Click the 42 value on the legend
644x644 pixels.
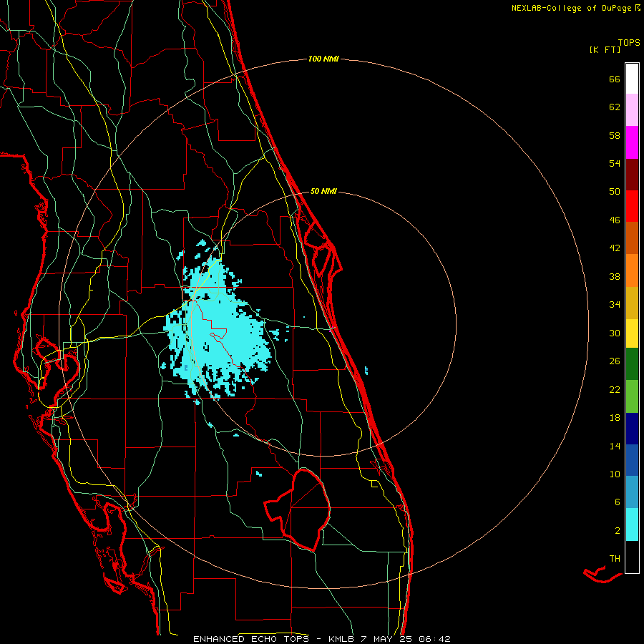[615, 248]
